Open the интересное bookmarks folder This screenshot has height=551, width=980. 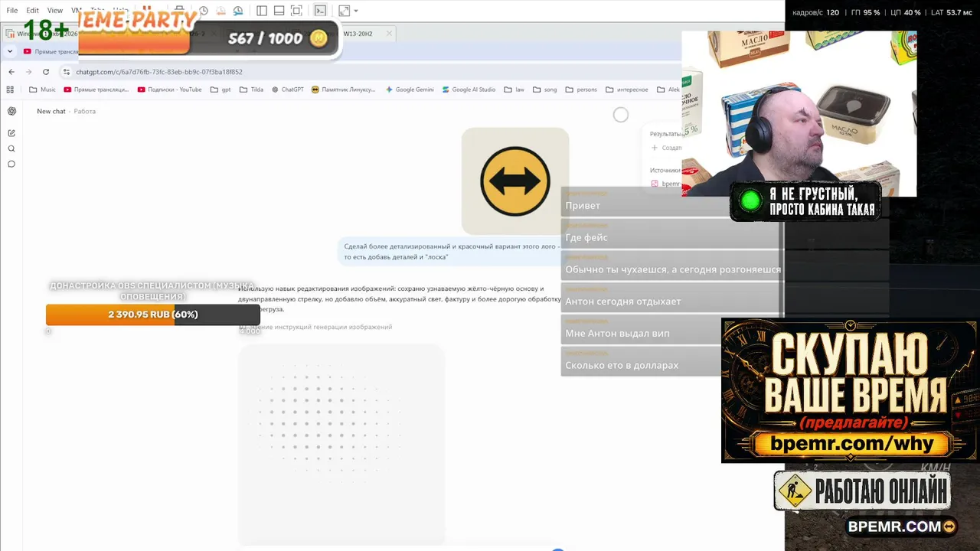[627, 90]
